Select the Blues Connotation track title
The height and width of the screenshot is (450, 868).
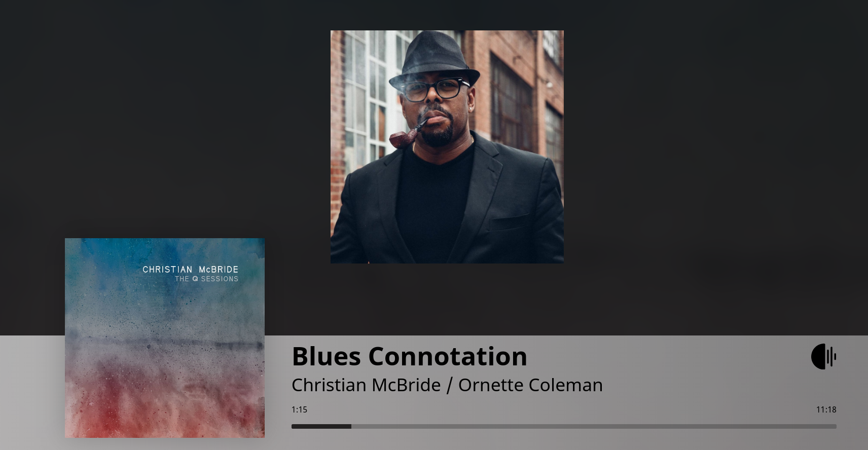[409, 356]
